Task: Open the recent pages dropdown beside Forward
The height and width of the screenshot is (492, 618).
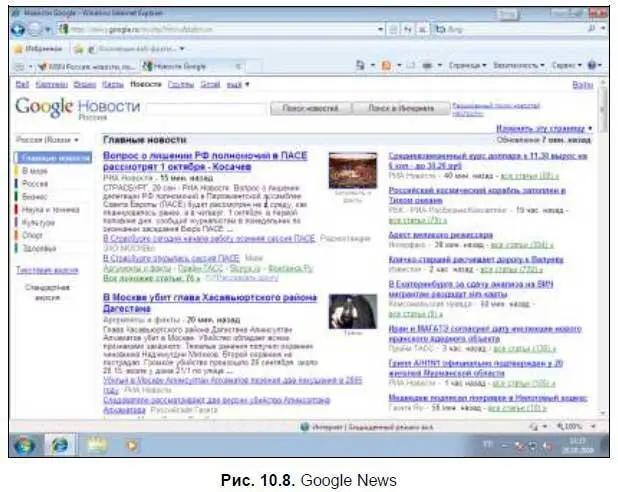Action: (x=47, y=29)
